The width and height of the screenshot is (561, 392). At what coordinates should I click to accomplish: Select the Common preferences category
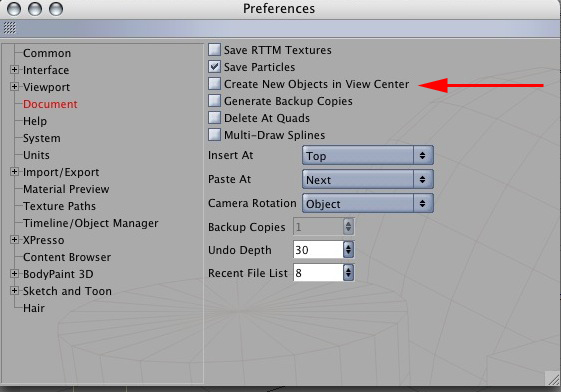(x=47, y=53)
